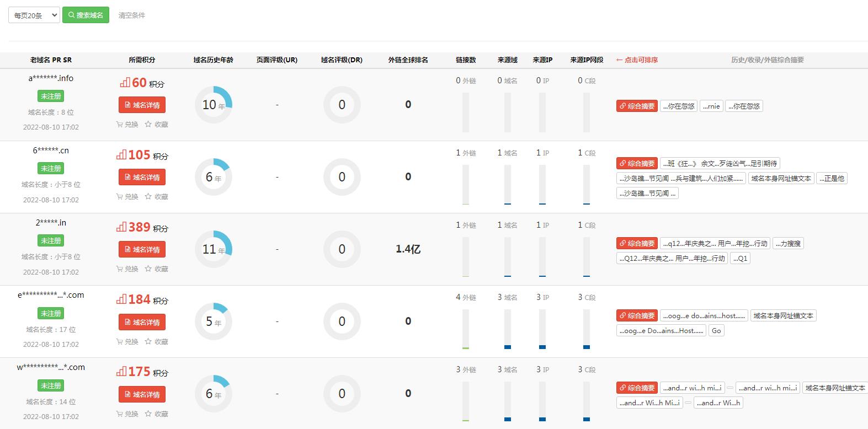Screen dimensions: 868x429
Task: Open 综合摘要 for 2*****.in row
Action: tap(637, 243)
